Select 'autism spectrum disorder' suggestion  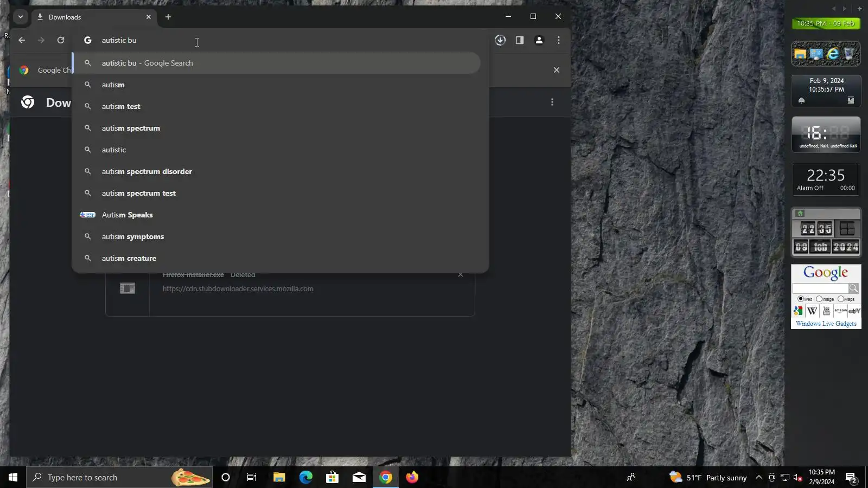point(277,171)
